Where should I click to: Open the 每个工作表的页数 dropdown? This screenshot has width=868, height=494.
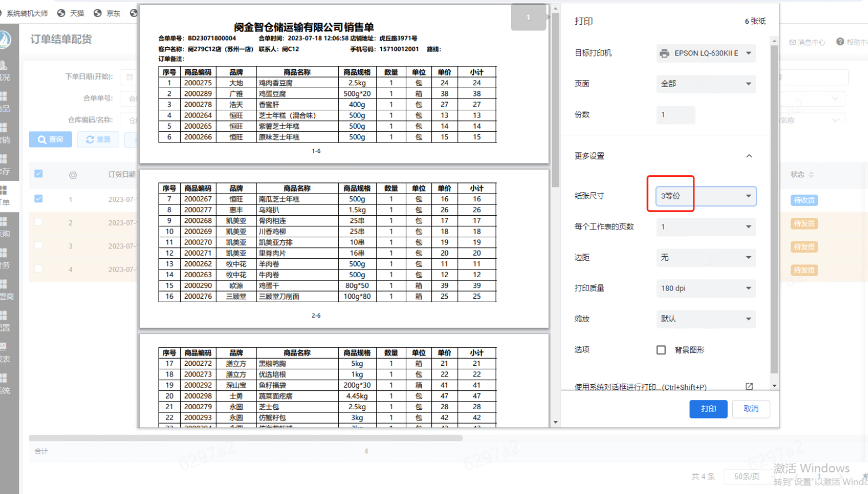pos(706,227)
